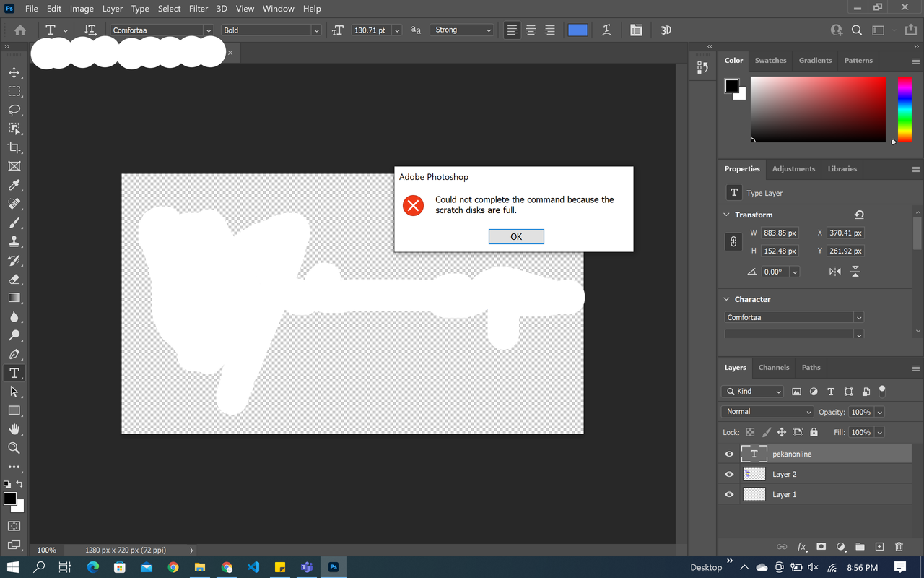This screenshot has height=578, width=924.
Task: Open the Bold font style dropdown
Action: (315, 30)
